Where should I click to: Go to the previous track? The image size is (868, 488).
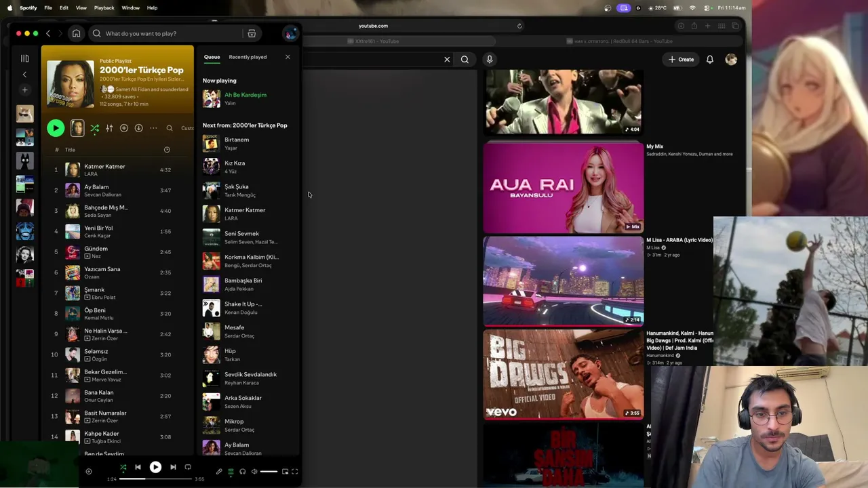(138, 467)
